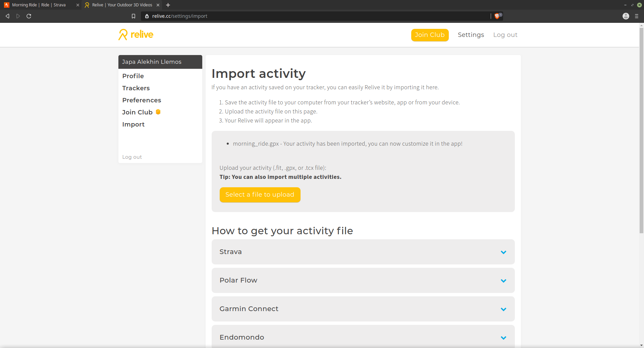Open Preferences in the sidebar menu
This screenshot has height=348, width=644.
point(142,100)
